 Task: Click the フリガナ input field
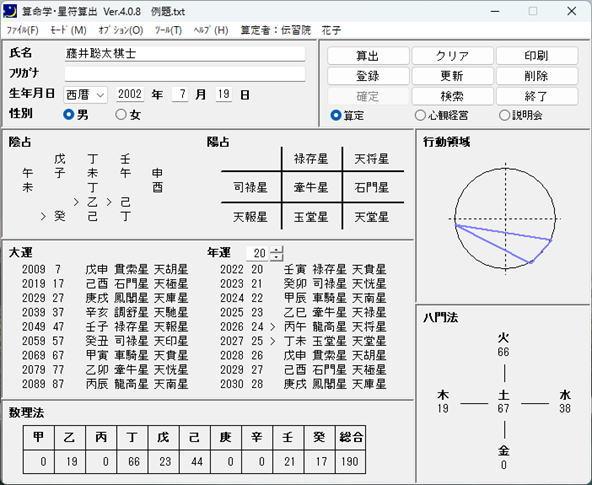(185, 74)
